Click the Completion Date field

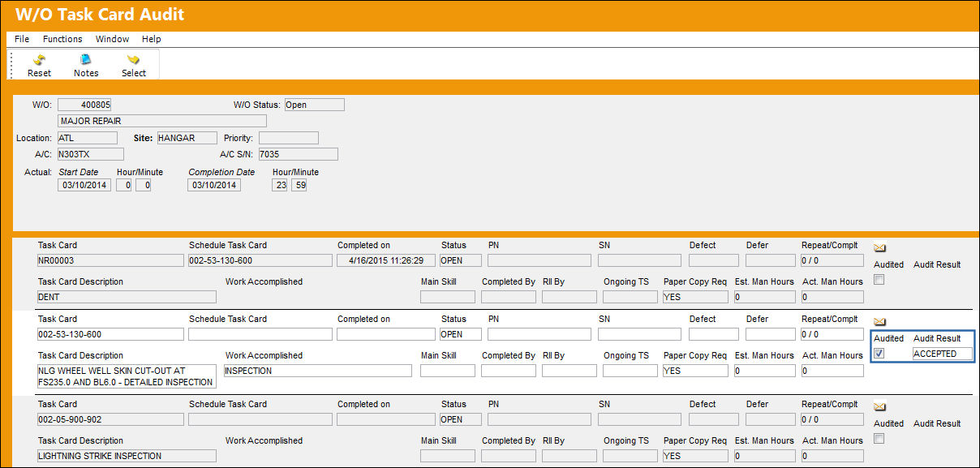[x=214, y=185]
